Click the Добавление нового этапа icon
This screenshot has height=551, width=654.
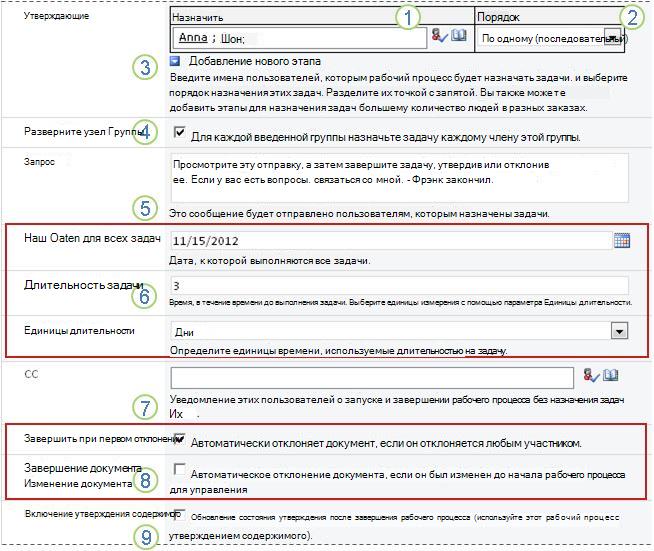[x=175, y=61]
